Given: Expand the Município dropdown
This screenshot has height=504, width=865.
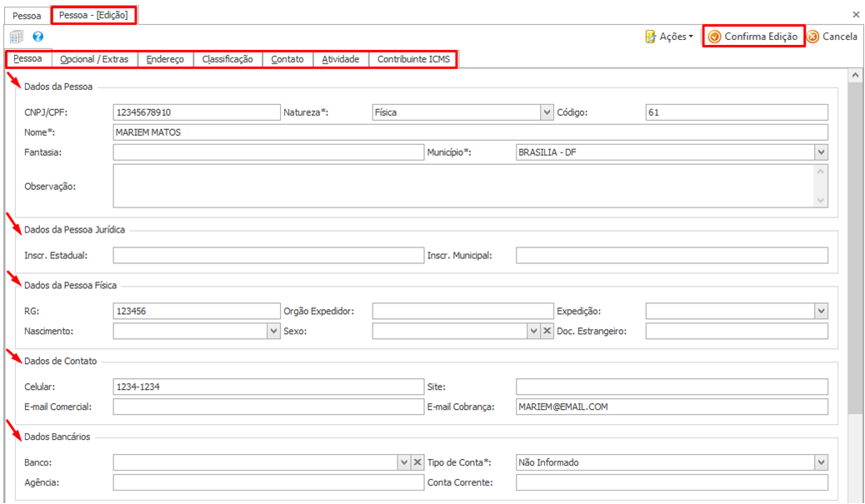Looking at the screenshot, I should [x=822, y=152].
